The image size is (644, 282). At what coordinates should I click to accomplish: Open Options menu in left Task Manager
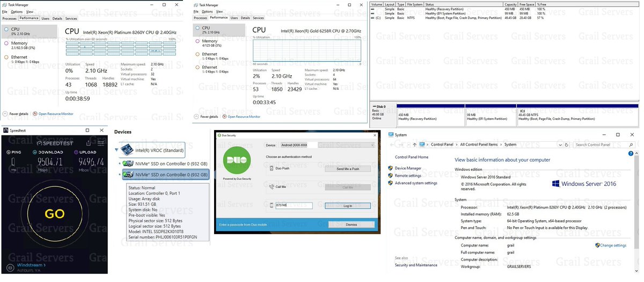coord(17,11)
